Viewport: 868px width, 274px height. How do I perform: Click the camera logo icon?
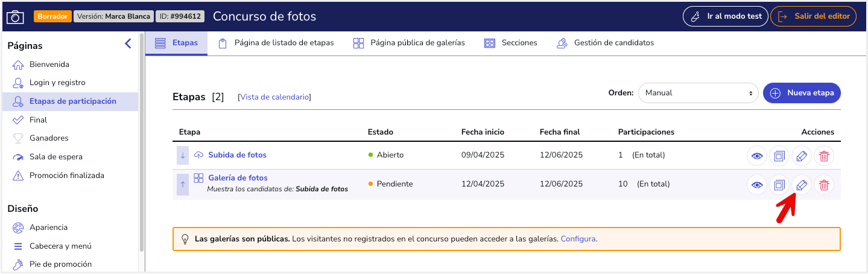coord(15,16)
